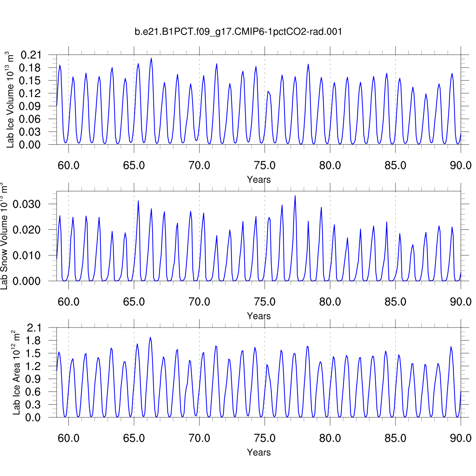Image resolution: width=476 pixels, height=476 pixels.
Task: Click the 85.0 year tick under ice area plot
Action: [395, 438]
